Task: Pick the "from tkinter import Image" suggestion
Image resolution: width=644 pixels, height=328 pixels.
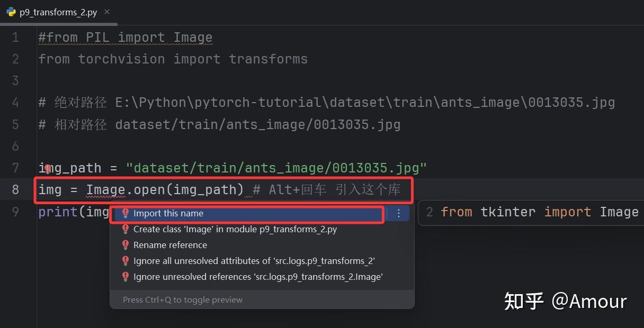Action: click(x=539, y=212)
